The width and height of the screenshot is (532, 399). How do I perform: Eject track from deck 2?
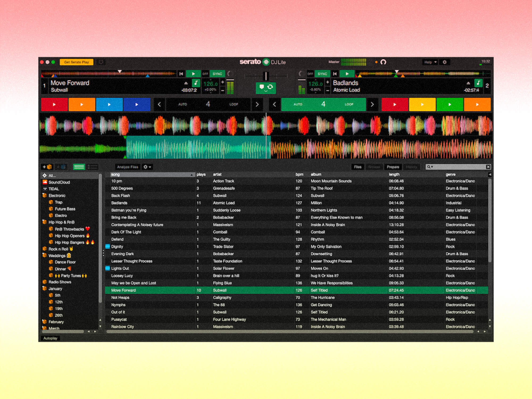(468, 83)
